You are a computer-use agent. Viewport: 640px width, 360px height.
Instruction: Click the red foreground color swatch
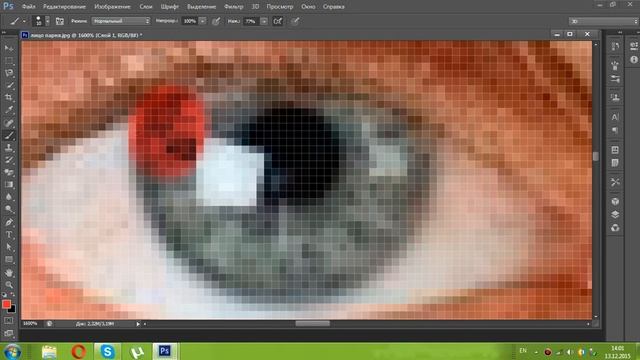point(6,304)
